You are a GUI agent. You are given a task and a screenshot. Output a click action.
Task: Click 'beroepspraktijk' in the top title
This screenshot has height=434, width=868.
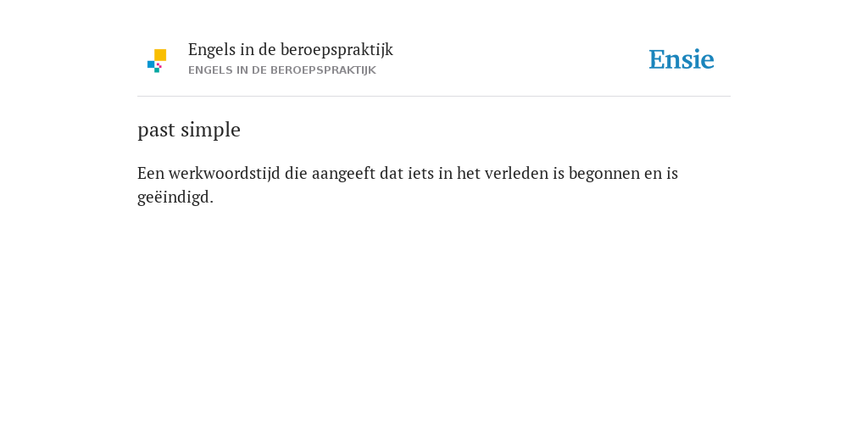pyautogui.click(x=337, y=50)
